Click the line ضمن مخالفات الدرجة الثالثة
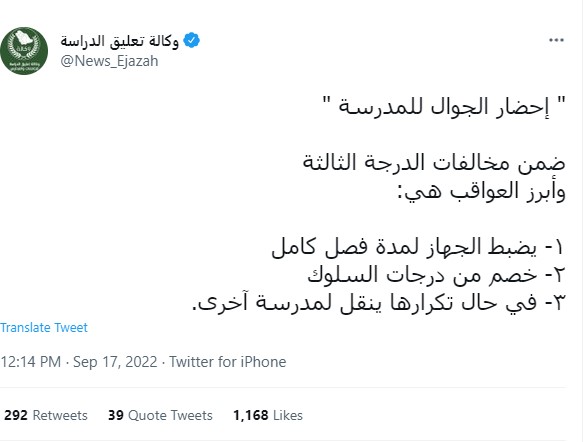 tap(434, 163)
